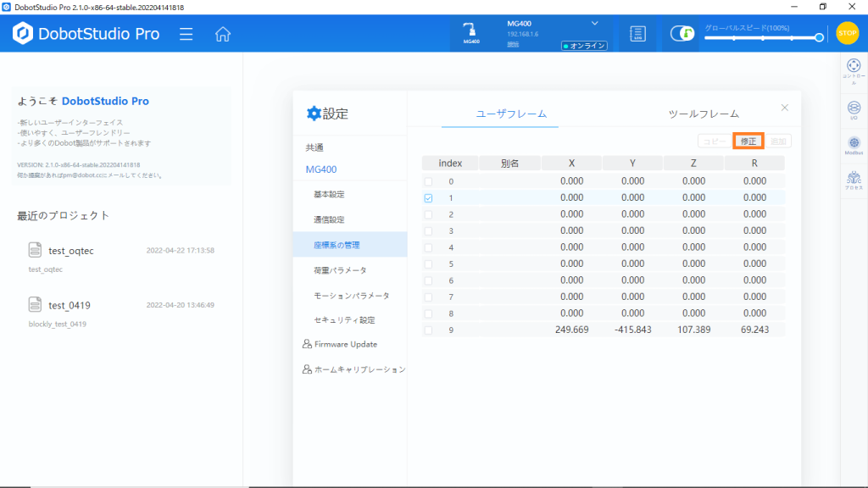Click the 修正 button
Screen dimensions: 868x488
click(x=748, y=141)
